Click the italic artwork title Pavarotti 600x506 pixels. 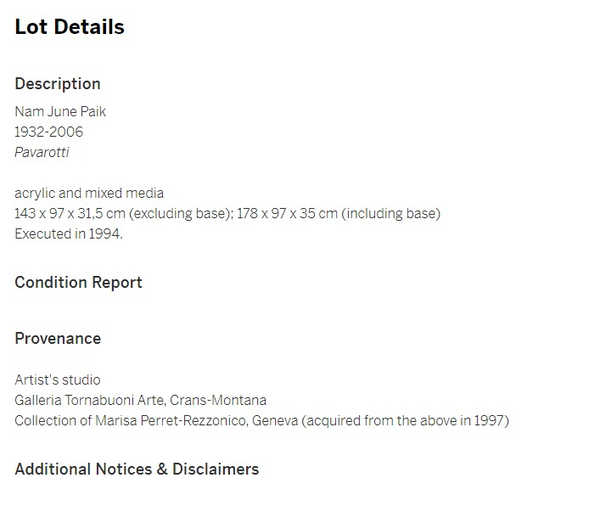point(42,152)
